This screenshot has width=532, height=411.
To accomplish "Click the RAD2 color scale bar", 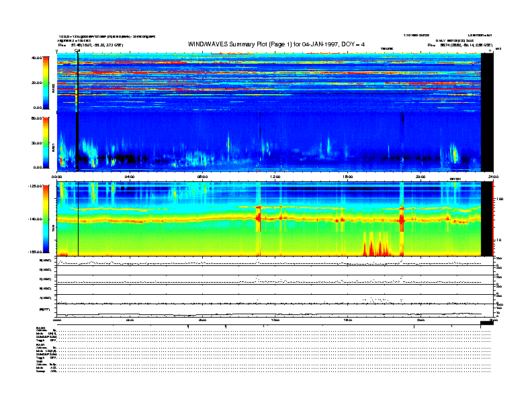I will click(46, 83).
